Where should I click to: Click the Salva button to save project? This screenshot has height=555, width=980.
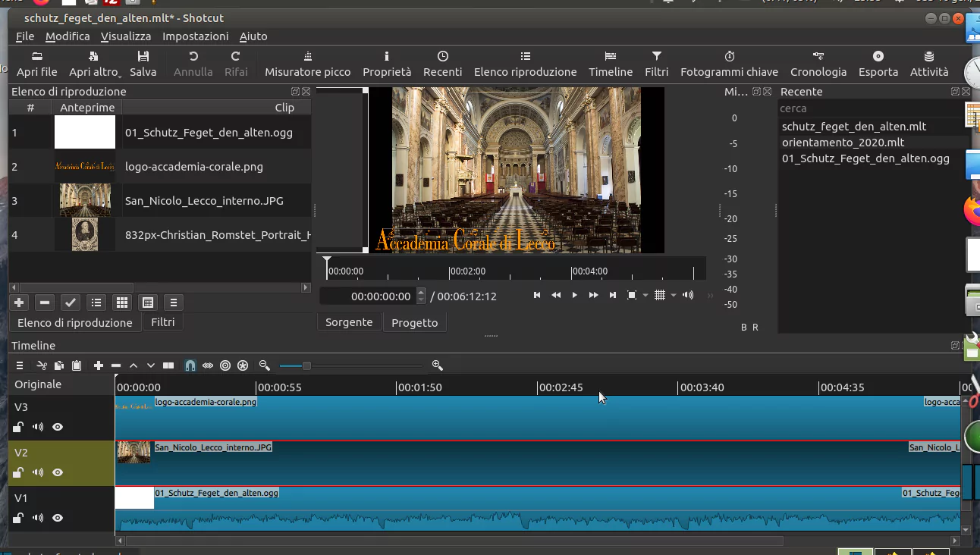click(143, 64)
